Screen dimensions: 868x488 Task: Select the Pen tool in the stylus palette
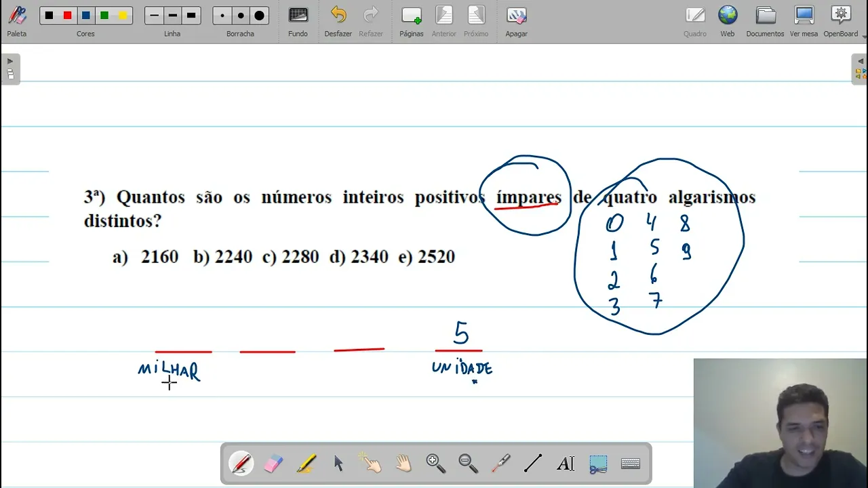(x=241, y=464)
